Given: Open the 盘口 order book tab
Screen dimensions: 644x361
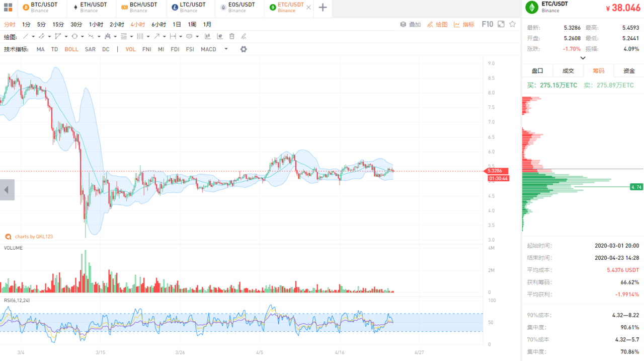Looking at the screenshot, I should (537, 71).
